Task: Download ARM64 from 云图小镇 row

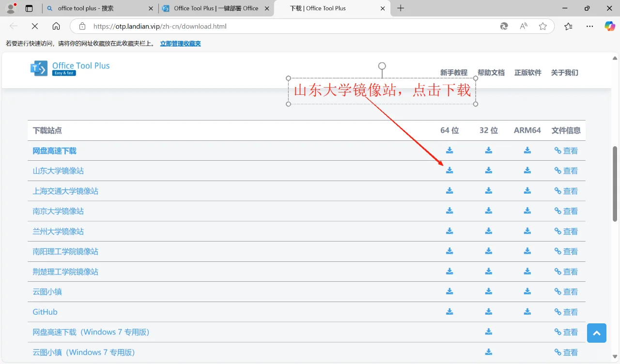Action: [x=527, y=291]
